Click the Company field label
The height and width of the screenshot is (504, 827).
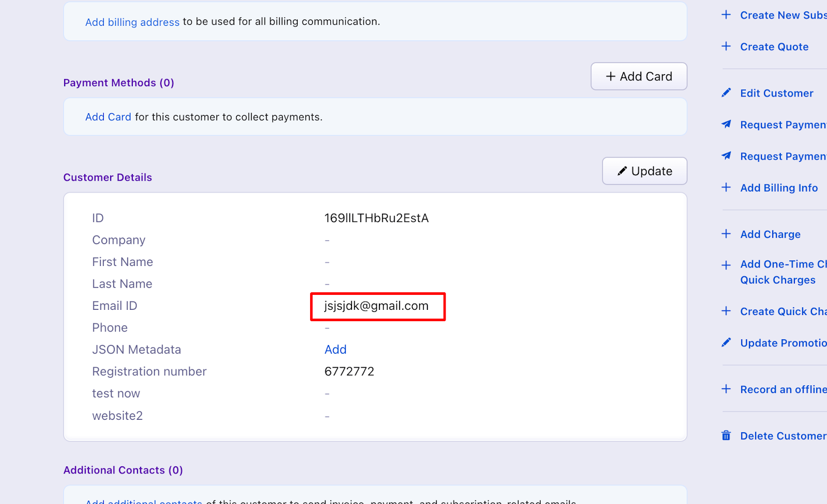coord(119,240)
